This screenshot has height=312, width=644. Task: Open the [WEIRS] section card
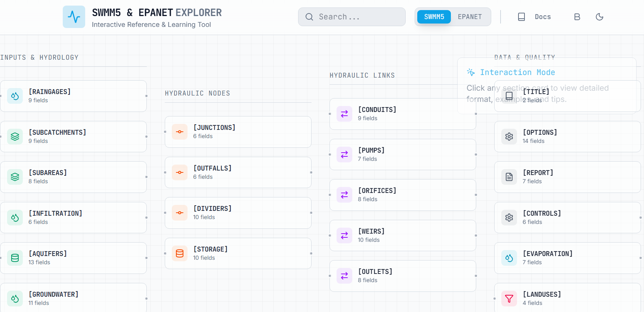(x=403, y=235)
